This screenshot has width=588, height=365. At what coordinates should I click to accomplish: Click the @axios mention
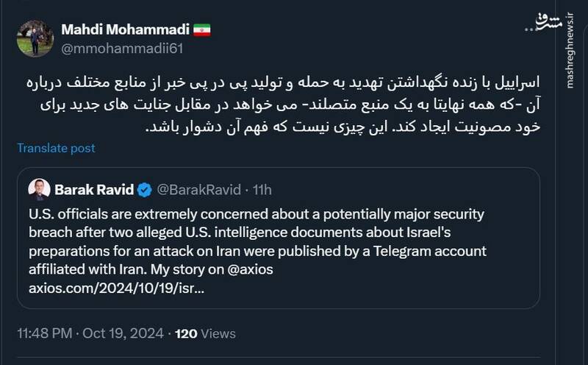click(249, 269)
